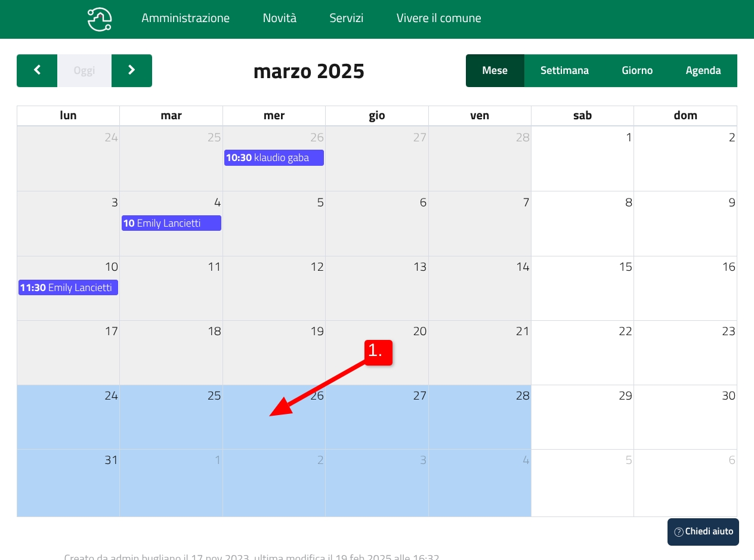Go to previous month with left arrow
The height and width of the screenshot is (560, 754).
tap(37, 70)
